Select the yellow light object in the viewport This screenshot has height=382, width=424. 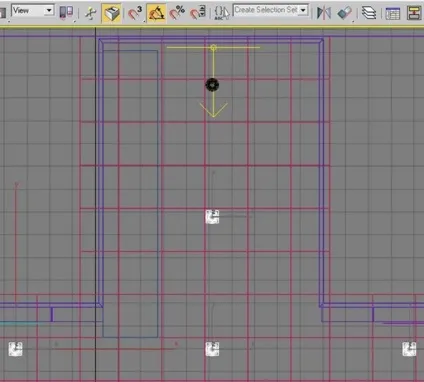click(x=213, y=48)
